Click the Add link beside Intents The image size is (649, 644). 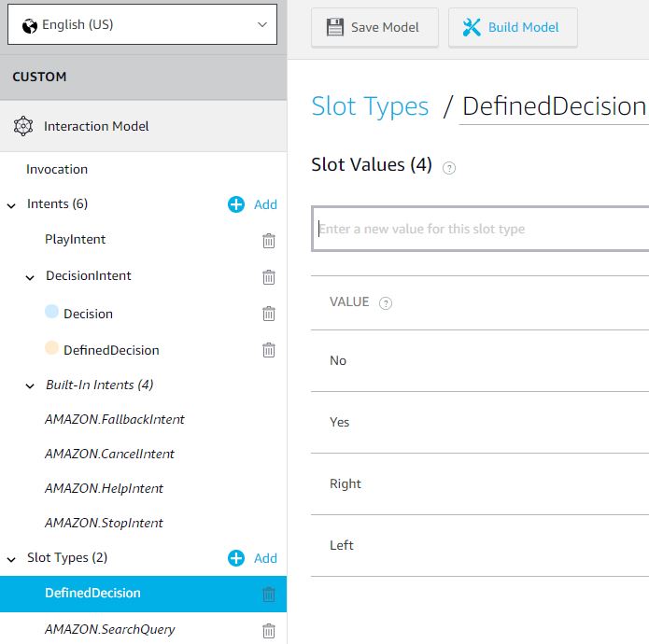[265, 204]
